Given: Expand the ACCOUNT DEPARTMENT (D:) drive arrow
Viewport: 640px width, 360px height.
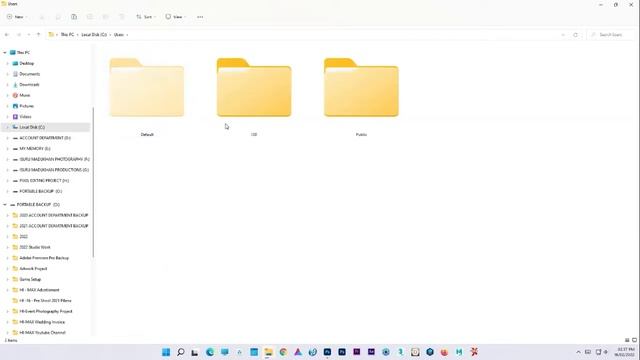Looking at the screenshot, I should tap(7, 138).
